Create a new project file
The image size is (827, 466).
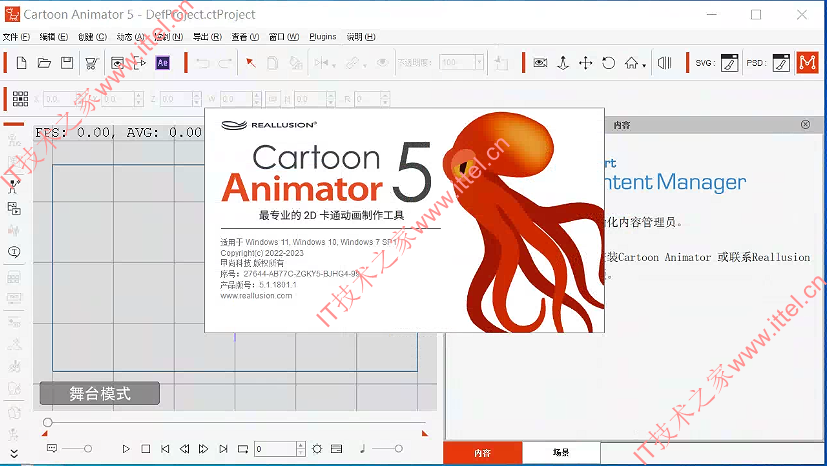tap(22, 63)
